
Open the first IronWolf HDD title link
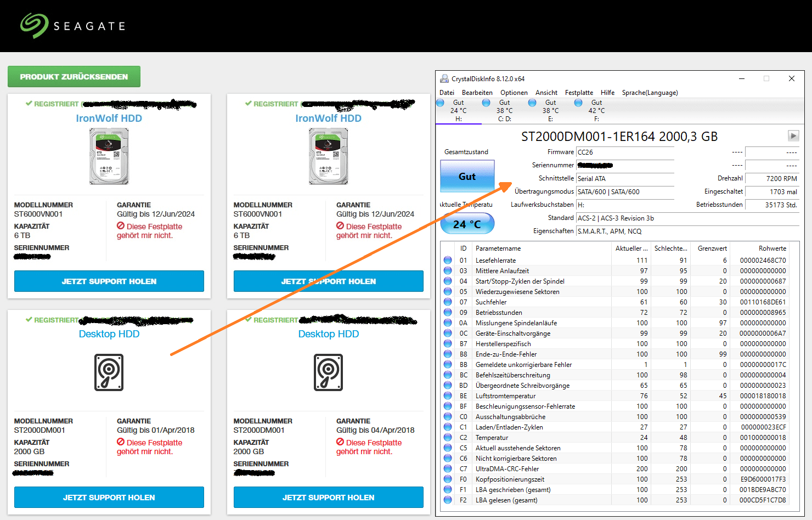[x=109, y=118]
